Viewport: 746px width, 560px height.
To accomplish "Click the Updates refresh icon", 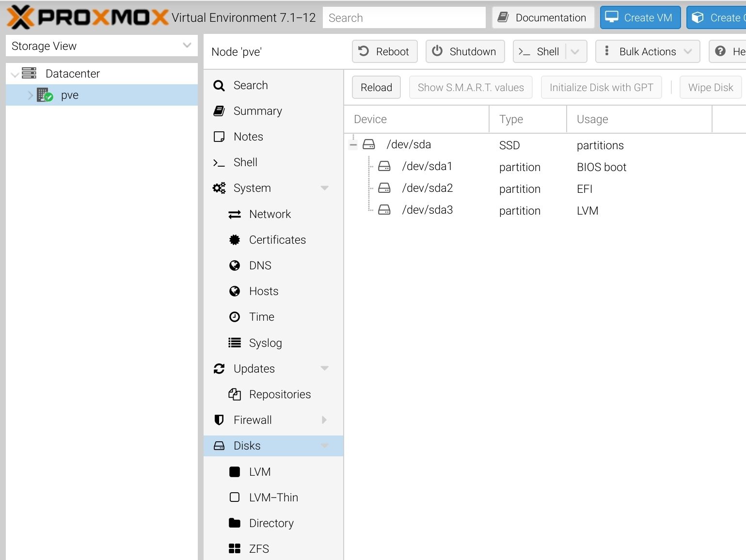I will pyautogui.click(x=219, y=369).
